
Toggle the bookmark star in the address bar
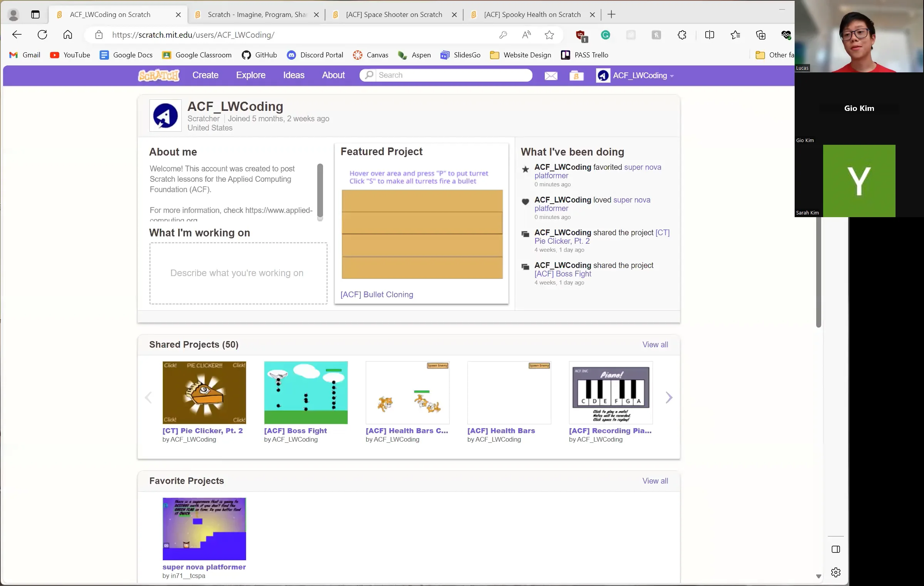point(549,35)
